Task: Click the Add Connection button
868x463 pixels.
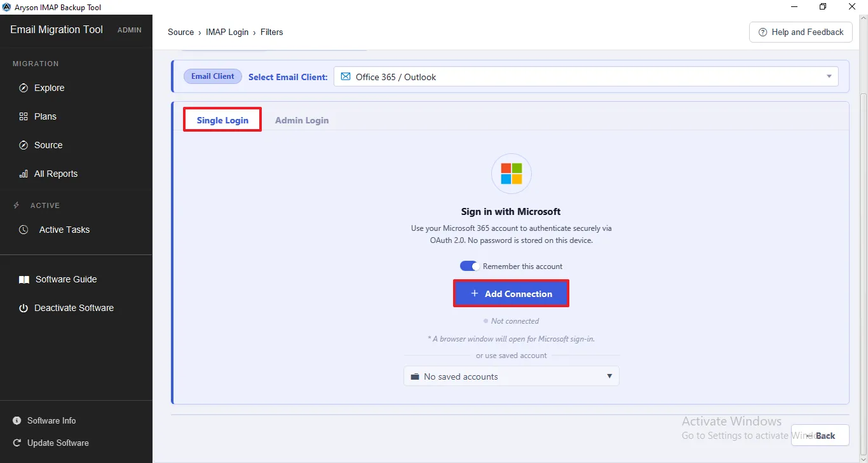Action: pos(511,294)
